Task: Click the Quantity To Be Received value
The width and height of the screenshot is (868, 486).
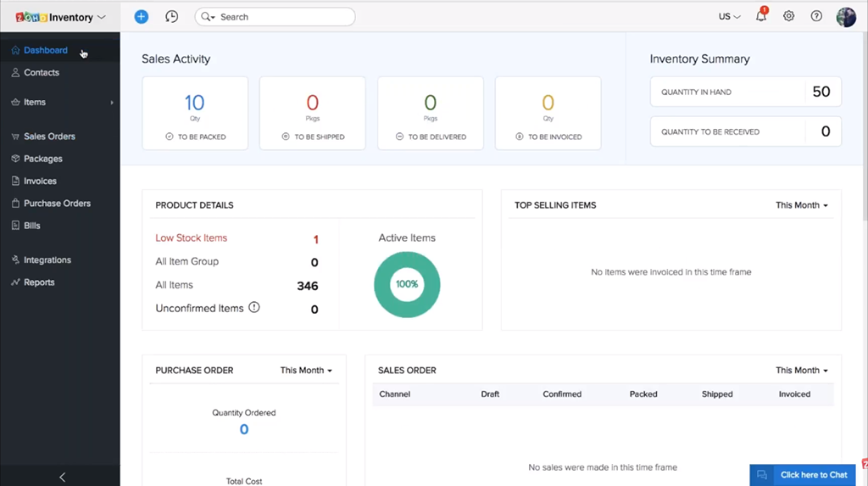Action: (x=826, y=131)
